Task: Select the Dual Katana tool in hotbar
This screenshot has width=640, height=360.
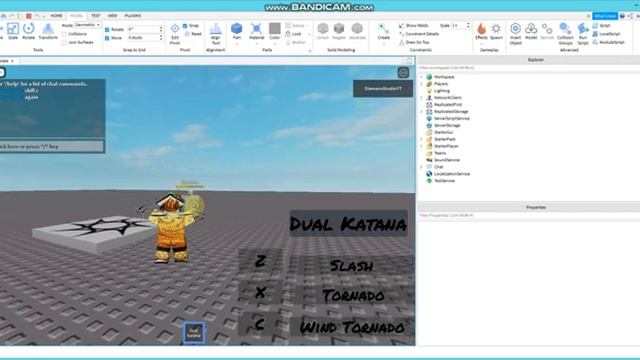Action: click(x=194, y=333)
